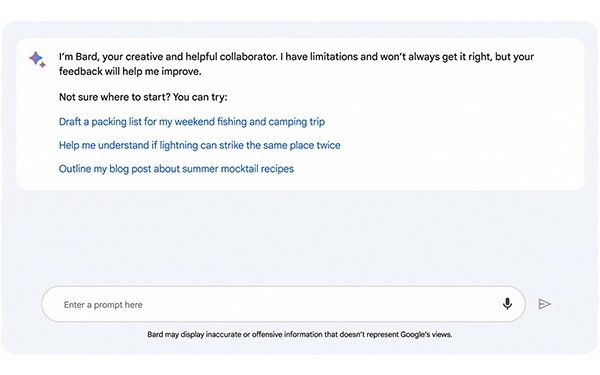Click the Bard sparkle logo icon
The image size is (600, 375).
[x=37, y=59]
